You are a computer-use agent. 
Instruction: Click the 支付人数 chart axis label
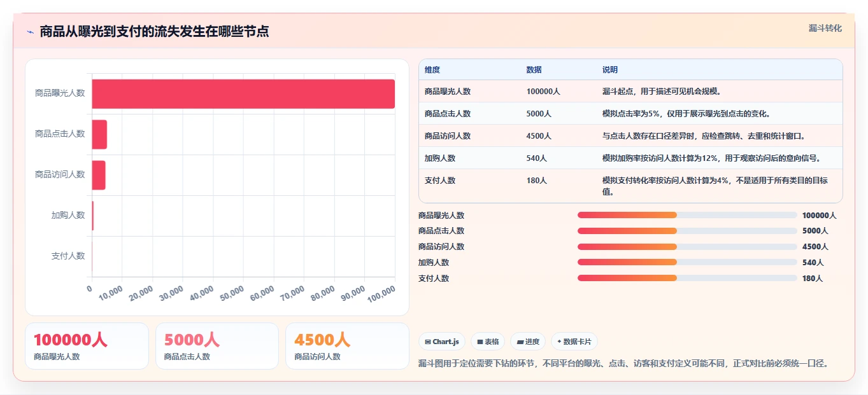(68, 256)
